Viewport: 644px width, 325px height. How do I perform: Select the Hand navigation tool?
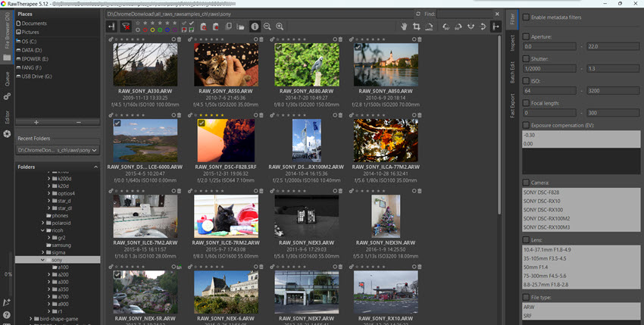click(404, 27)
